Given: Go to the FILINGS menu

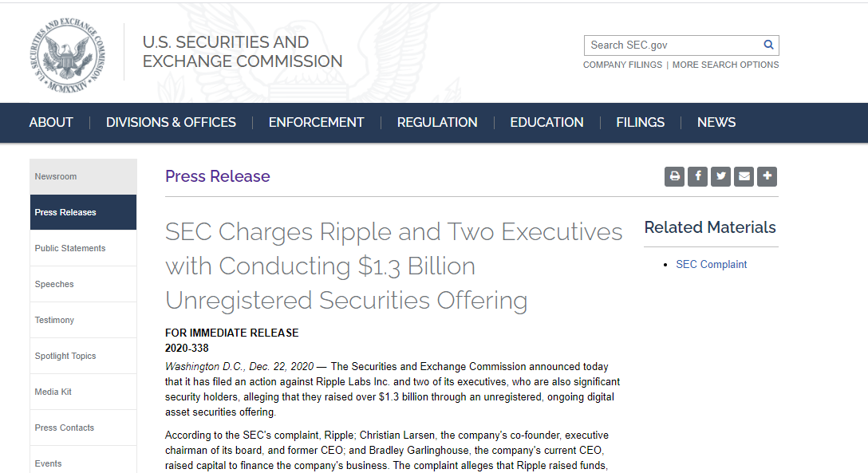Looking at the screenshot, I should coord(641,122).
